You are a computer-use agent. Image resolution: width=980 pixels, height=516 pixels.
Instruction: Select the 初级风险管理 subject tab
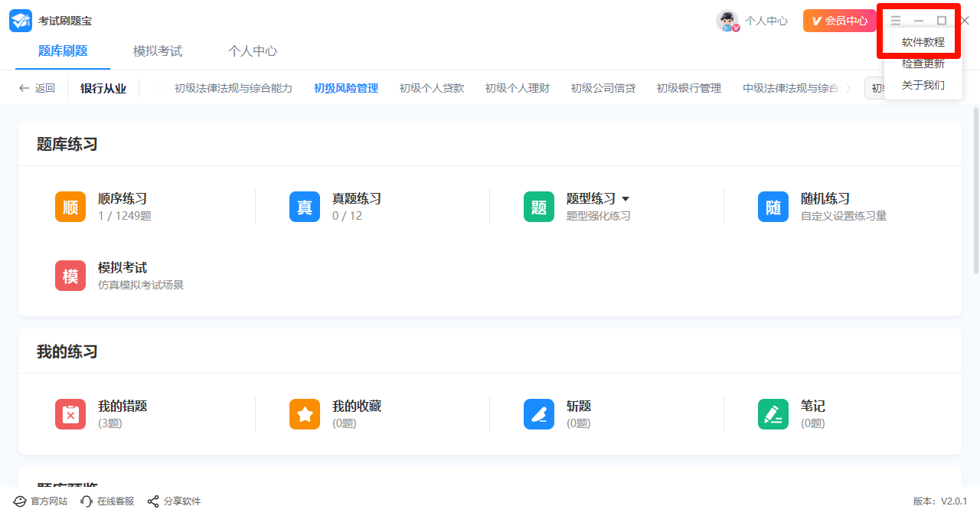pyautogui.click(x=346, y=88)
